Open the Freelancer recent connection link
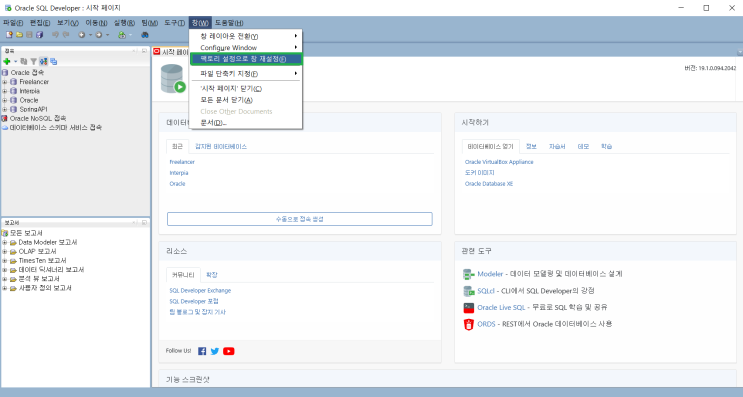Screen dimensions: 743x397 pyautogui.click(x=182, y=162)
